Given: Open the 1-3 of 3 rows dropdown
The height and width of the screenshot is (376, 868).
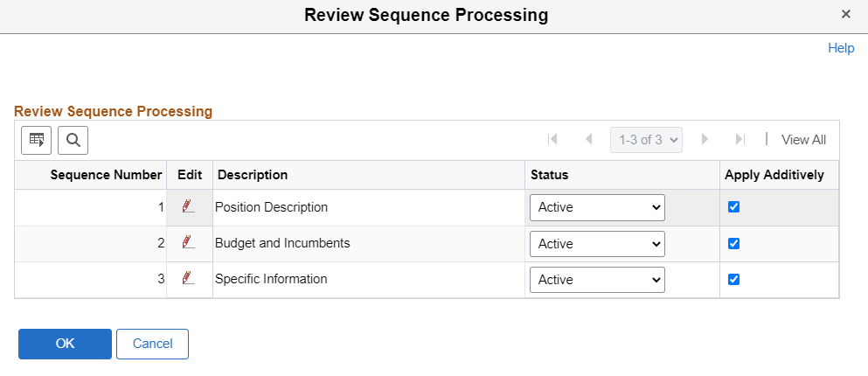Looking at the screenshot, I should 646,139.
